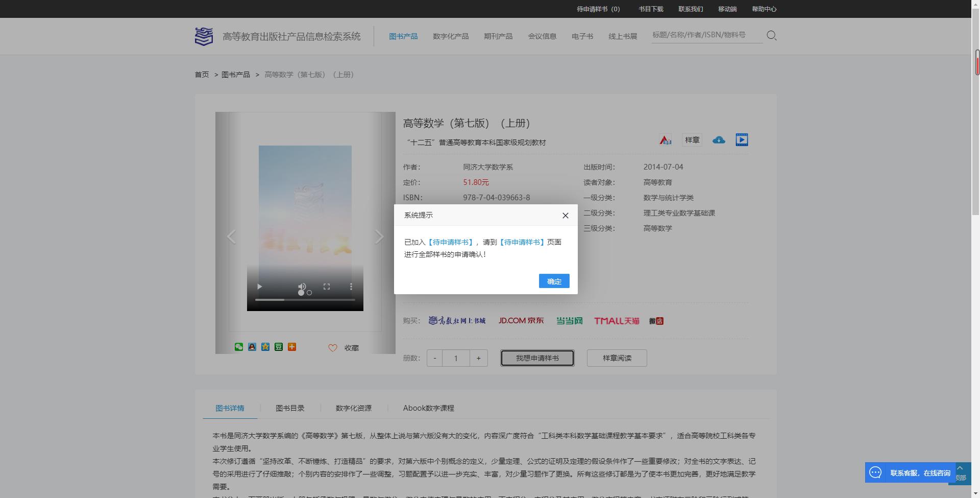Share the book to WeChat
The image size is (980, 498).
239,347
